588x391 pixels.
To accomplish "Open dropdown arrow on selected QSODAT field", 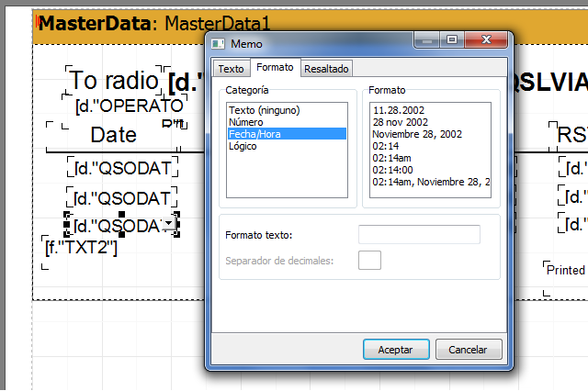I will coord(168,224).
